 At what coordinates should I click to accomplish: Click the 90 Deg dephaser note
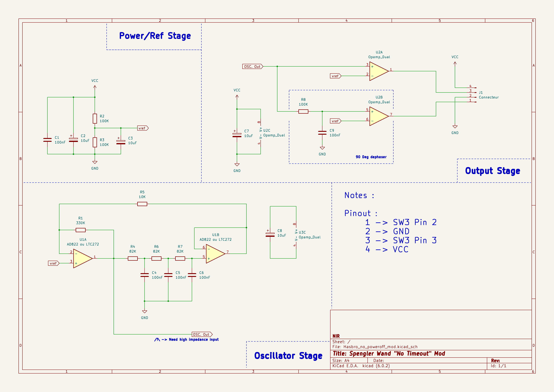point(371,157)
